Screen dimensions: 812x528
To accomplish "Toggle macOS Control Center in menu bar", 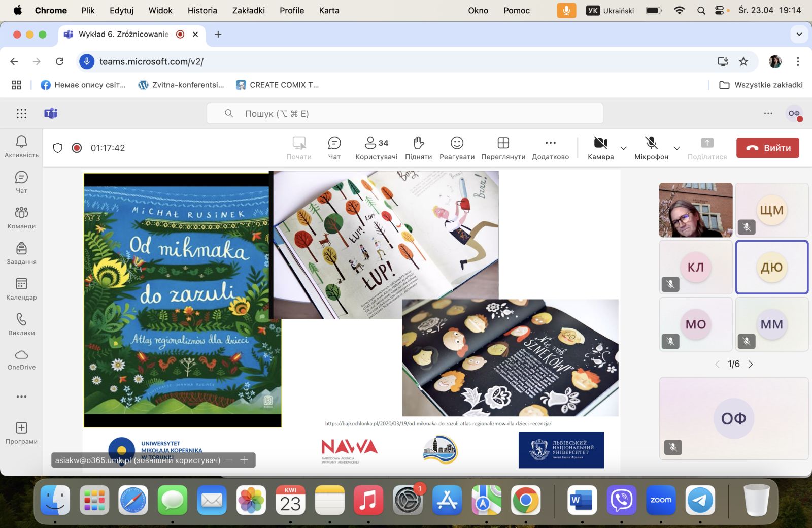I will click(719, 10).
